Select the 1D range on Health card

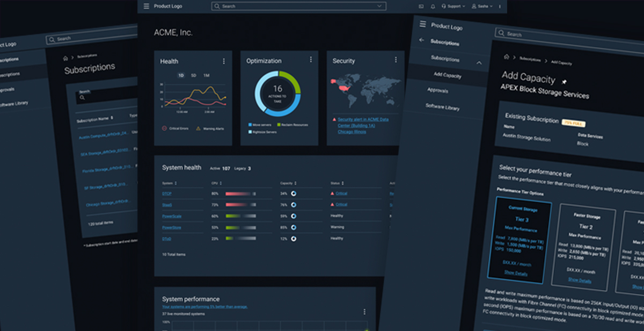181,75
